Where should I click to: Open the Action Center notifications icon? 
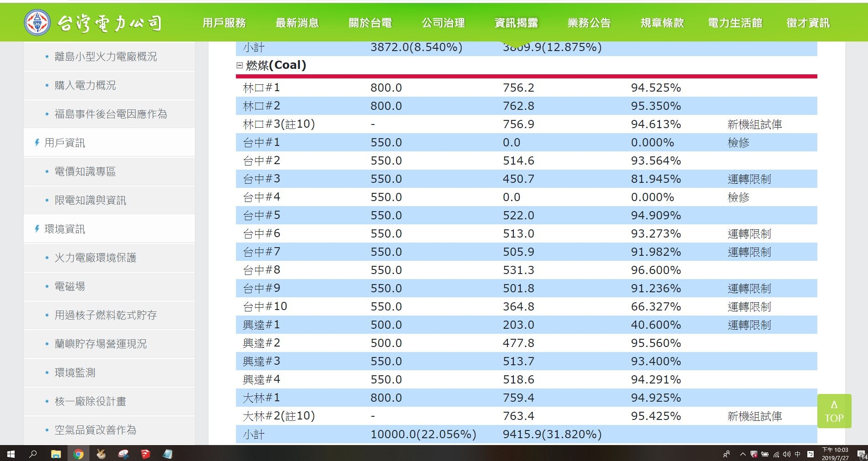tap(861, 454)
